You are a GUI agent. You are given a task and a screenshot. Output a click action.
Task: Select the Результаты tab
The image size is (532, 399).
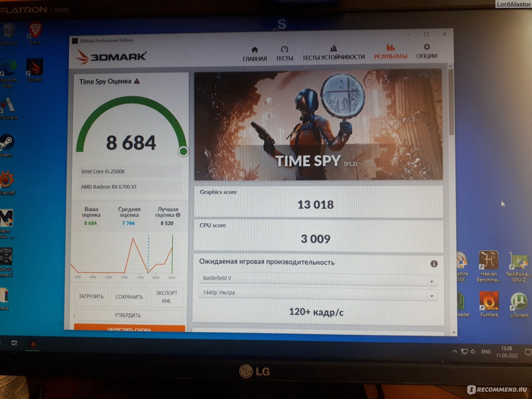coord(390,52)
